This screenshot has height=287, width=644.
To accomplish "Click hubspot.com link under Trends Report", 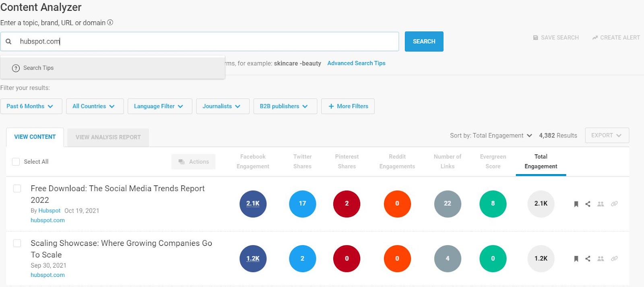I will [47, 220].
